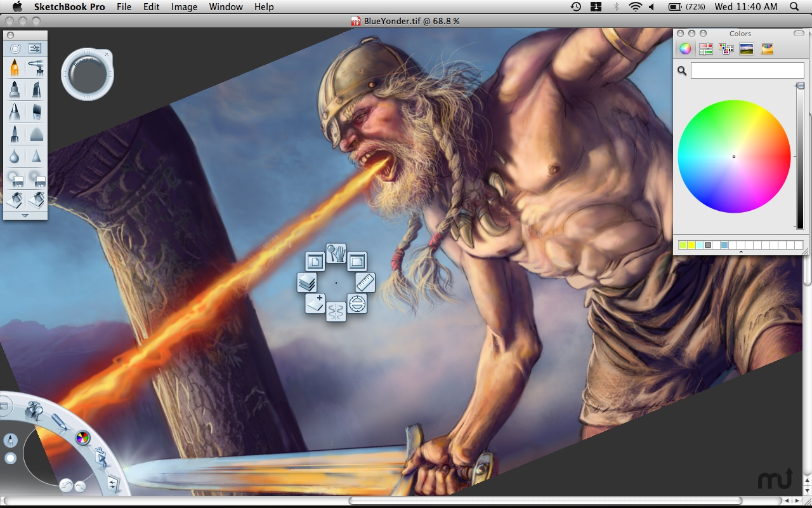The width and height of the screenshot is (812, 508).
Task: Click the current color well in Colors panel
Action: tap(747, 70)
